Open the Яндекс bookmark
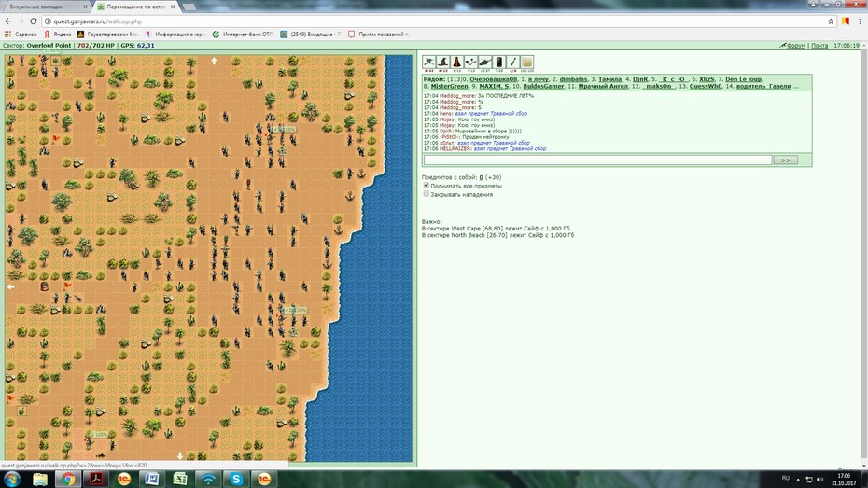 (58, 35)
